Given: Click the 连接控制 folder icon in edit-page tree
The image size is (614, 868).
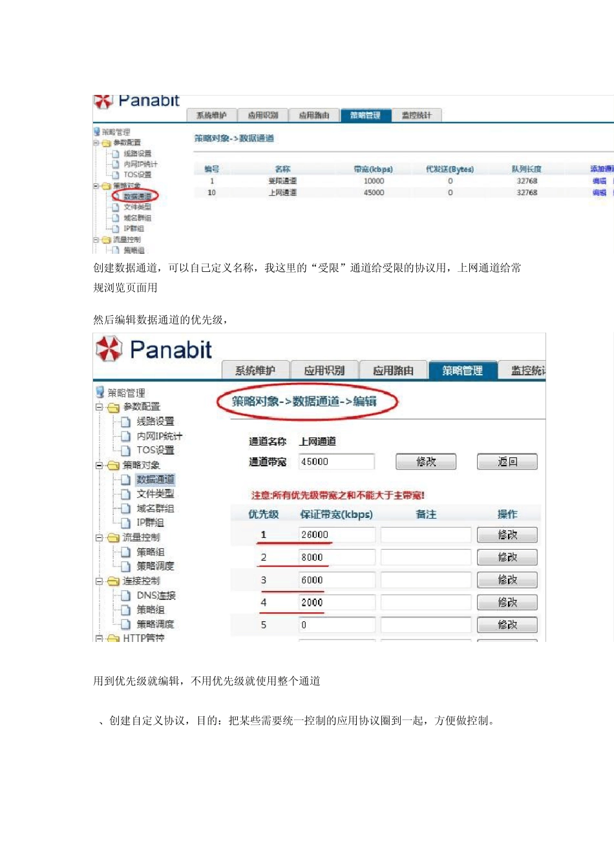Looking at the screenshot, I should tap(114, 581).
